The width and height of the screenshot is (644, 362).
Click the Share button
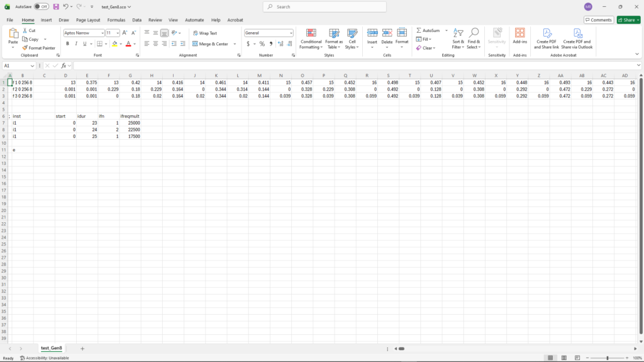627,20
